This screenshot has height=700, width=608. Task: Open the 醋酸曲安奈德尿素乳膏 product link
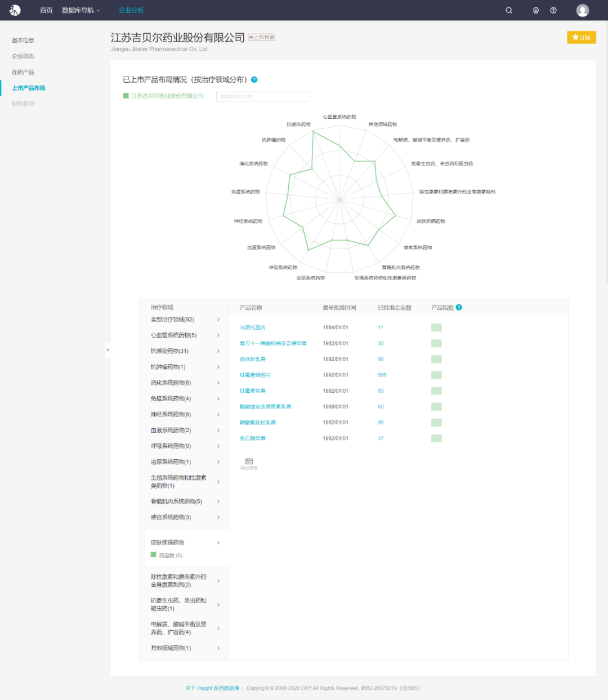pyautogui.click(x=266, y=406)
